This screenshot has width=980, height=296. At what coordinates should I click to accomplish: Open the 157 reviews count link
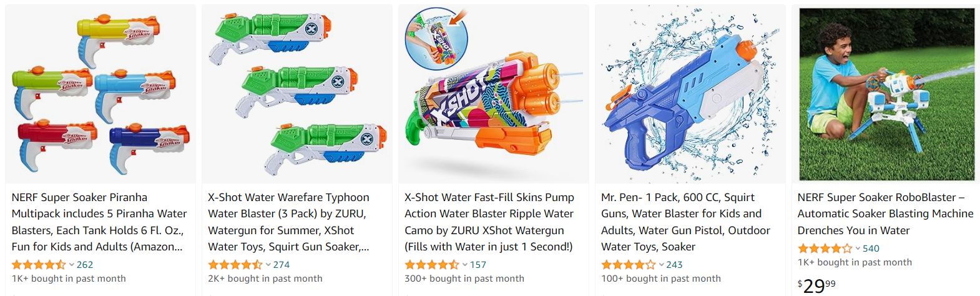478,265
